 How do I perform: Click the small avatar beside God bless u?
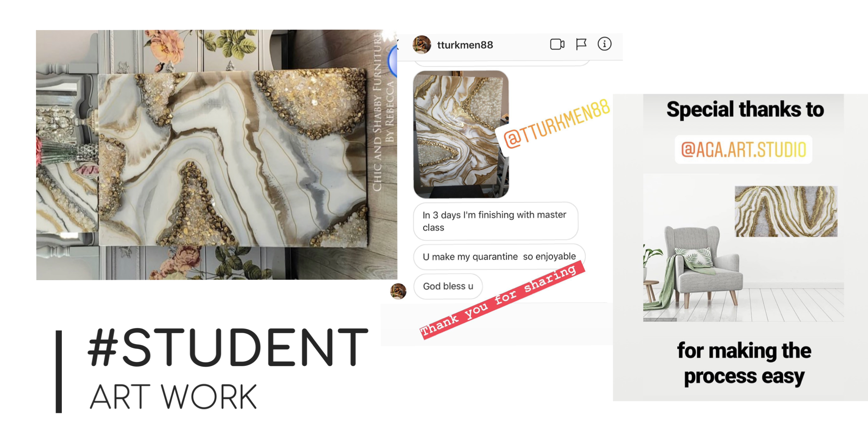398,291
